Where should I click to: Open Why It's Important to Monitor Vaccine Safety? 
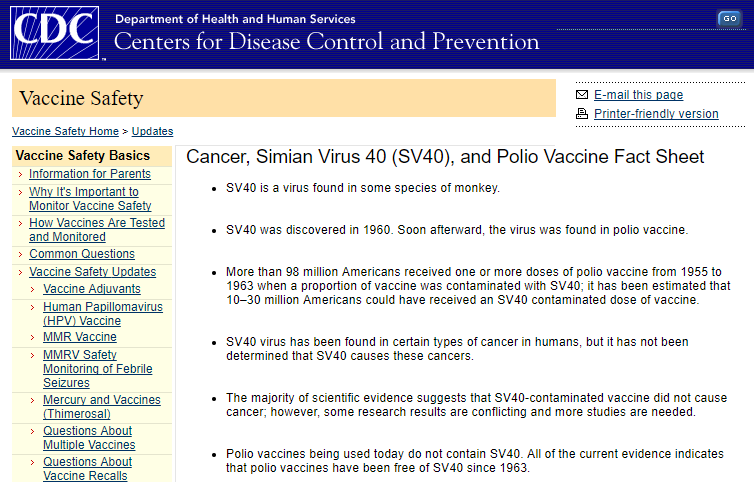(90, 199)
